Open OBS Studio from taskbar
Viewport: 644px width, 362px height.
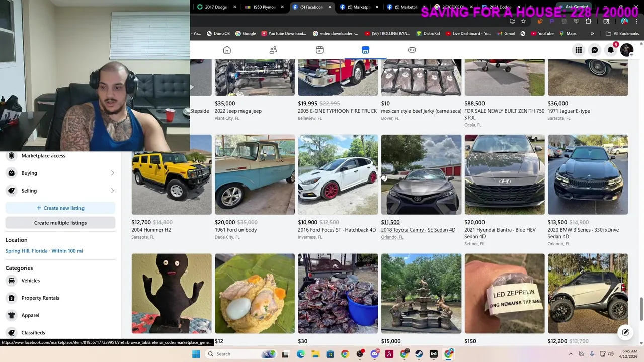click(360, 354)
